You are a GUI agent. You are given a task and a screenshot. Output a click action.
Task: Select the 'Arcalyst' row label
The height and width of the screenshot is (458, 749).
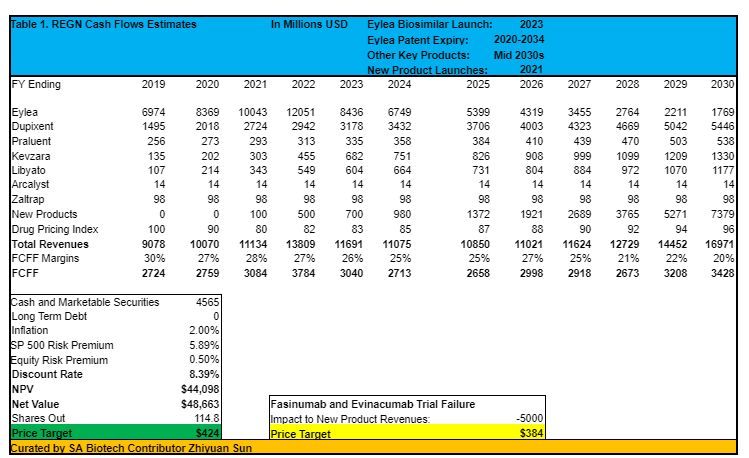pyautogui.click(x=31, y=184)
